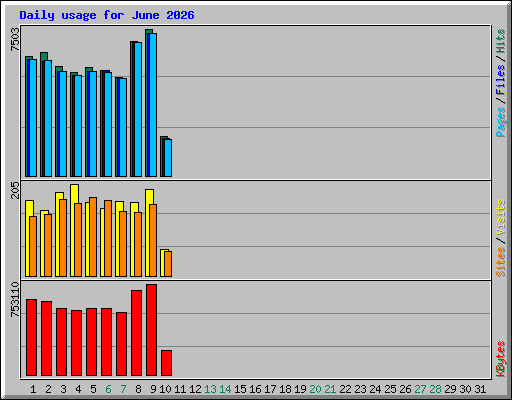The height and width of the screenshot is (400, 512).
Task: Click day 3 on the x-axis
Action: pos(63,389)
